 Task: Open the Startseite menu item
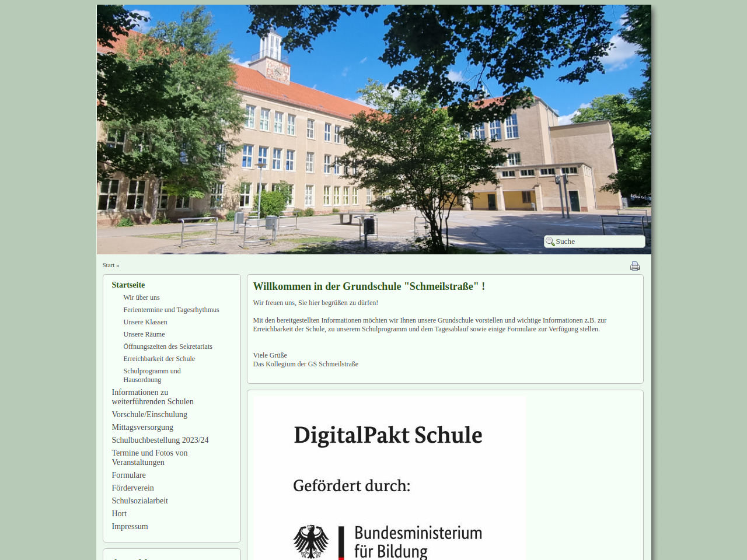pyautogui.click(x=128, y=285)
